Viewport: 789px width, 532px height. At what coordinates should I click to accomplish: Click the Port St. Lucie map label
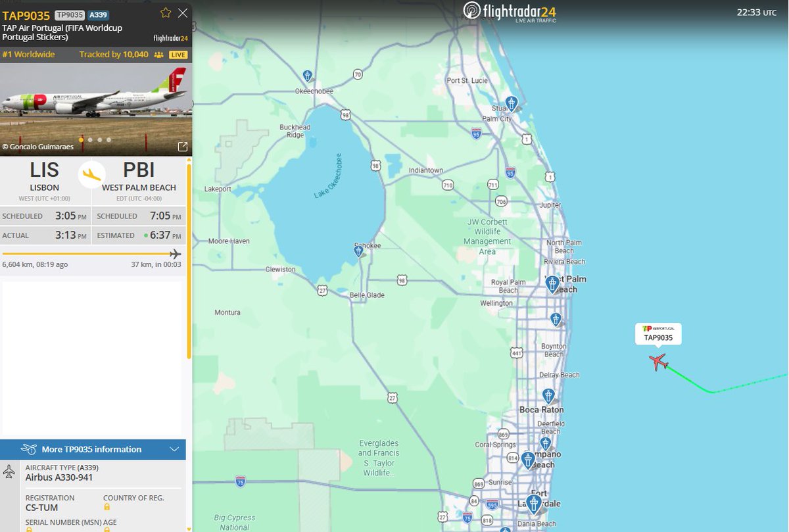(467, 80)
